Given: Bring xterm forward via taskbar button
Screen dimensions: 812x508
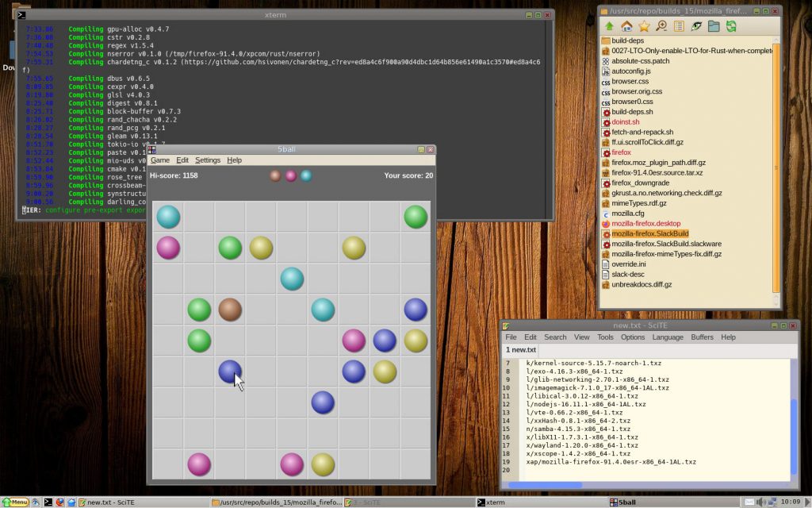Looking at the screenshot, I should 496,502.
